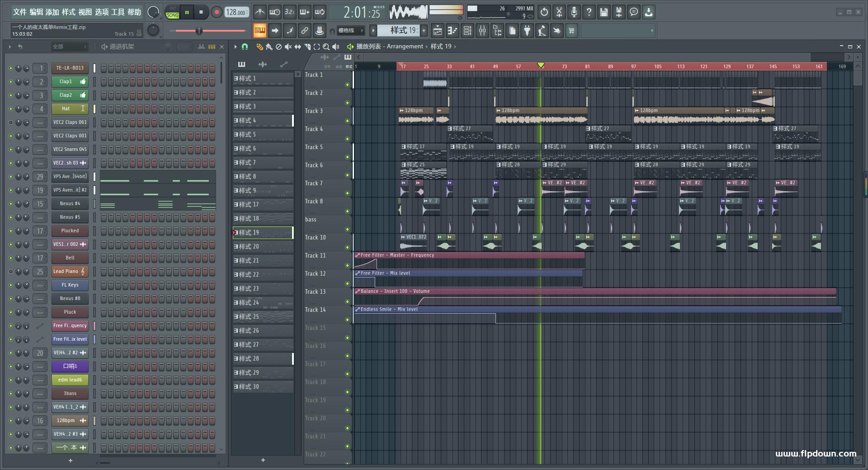
Task: Toggle playlist snap magnet icon
Action: [x=245, y=47]
